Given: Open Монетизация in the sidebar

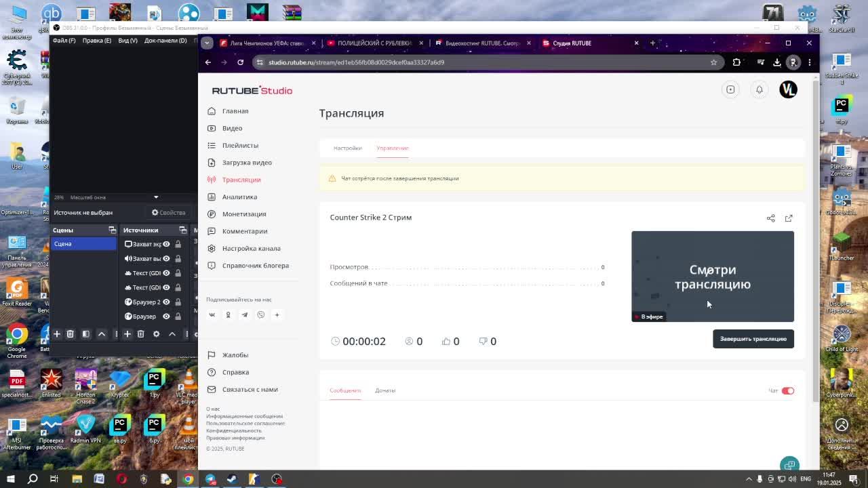Looking at the screenshot, I should (244, 214).
